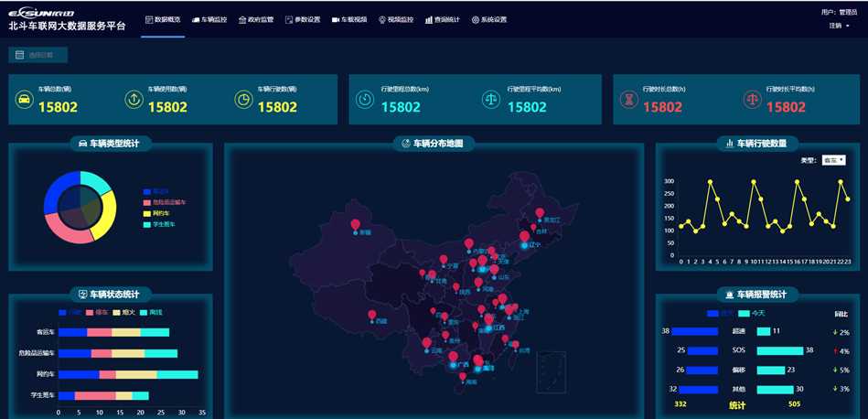Switch to 参数设置 page
This screenshot has height=419, width=868.
(303, 19)
